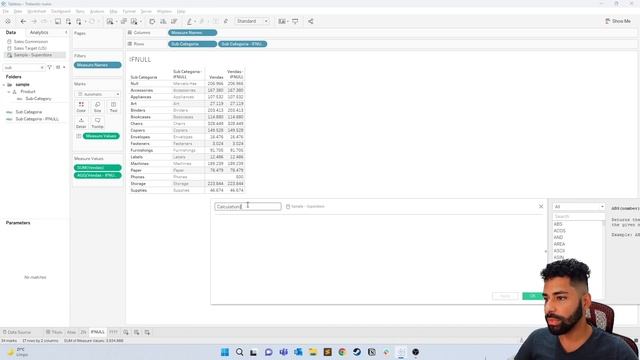Click the Measure Values pill on Marks
Viewport: 640px width, 360px height.
[101, 136]
